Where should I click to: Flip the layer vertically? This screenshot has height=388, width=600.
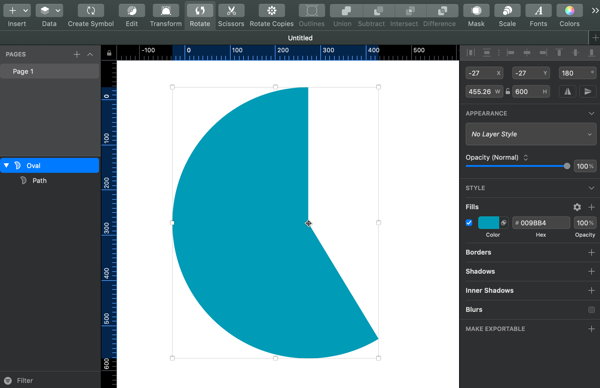point(587,91)
